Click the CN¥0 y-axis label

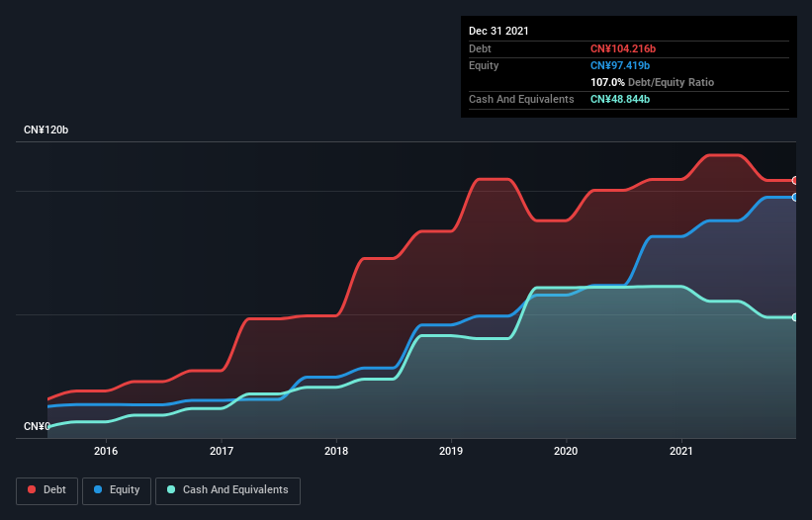click(x=37, y=426)
